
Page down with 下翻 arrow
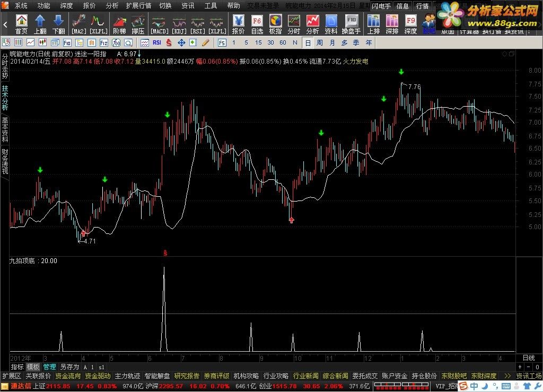[x=58, y=24]
